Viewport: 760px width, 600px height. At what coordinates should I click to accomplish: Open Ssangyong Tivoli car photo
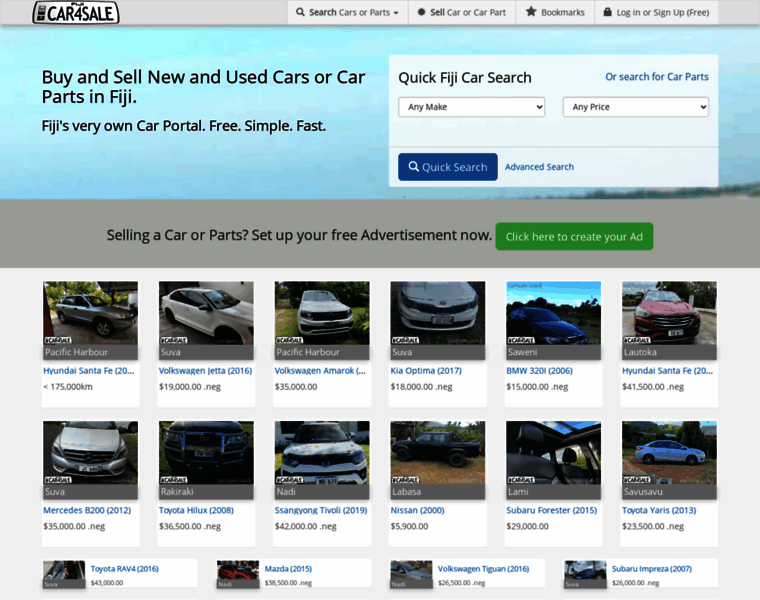coord(322,453)
